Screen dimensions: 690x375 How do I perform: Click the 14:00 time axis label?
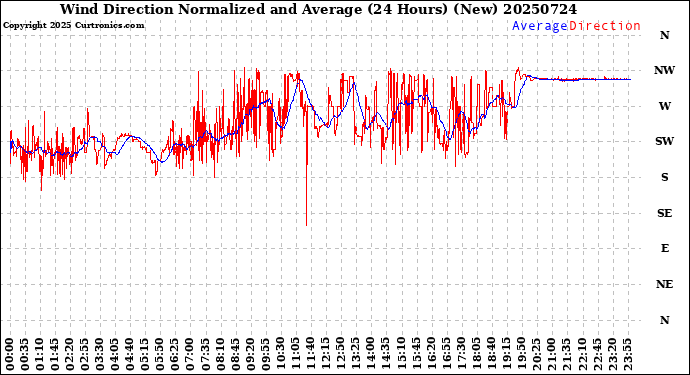point(371,354)
